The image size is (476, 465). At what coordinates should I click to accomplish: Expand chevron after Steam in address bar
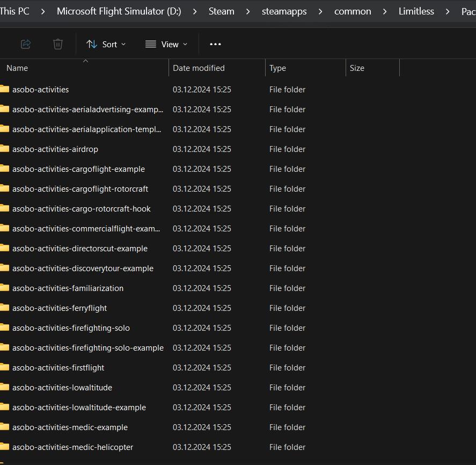[x=248, y=11]
